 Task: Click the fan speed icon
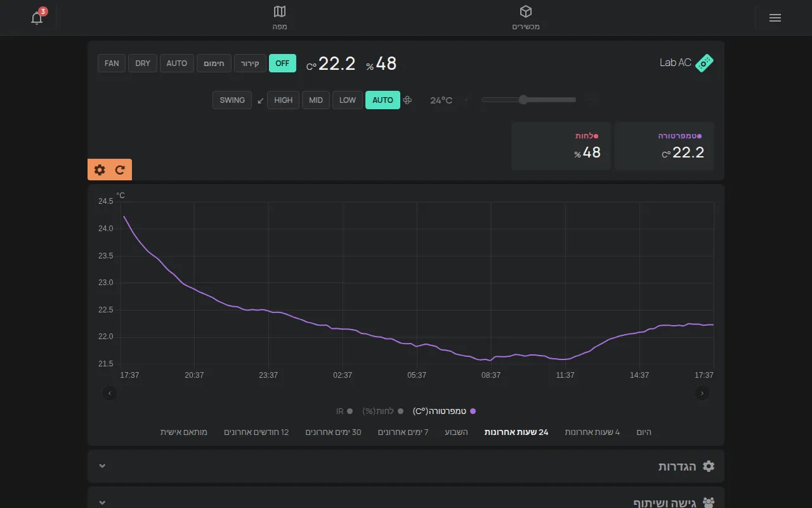tap(407, 100)
